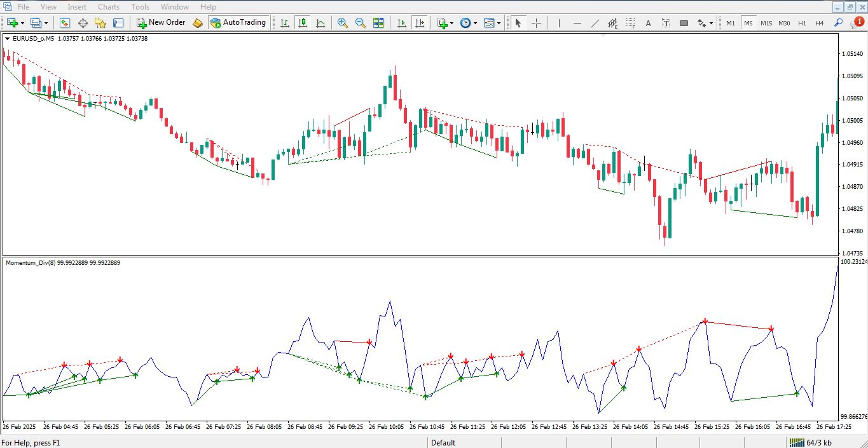Open the New Chart tool
Viewport: 868px width, 448px height.
(x=12, y=23)
